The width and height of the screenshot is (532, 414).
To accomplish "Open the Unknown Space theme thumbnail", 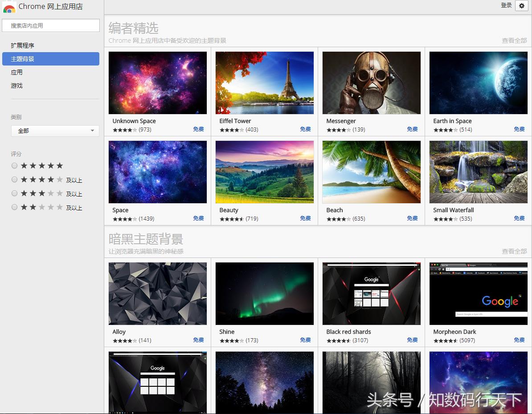I will pyautogui.click(x=157, y=82).
